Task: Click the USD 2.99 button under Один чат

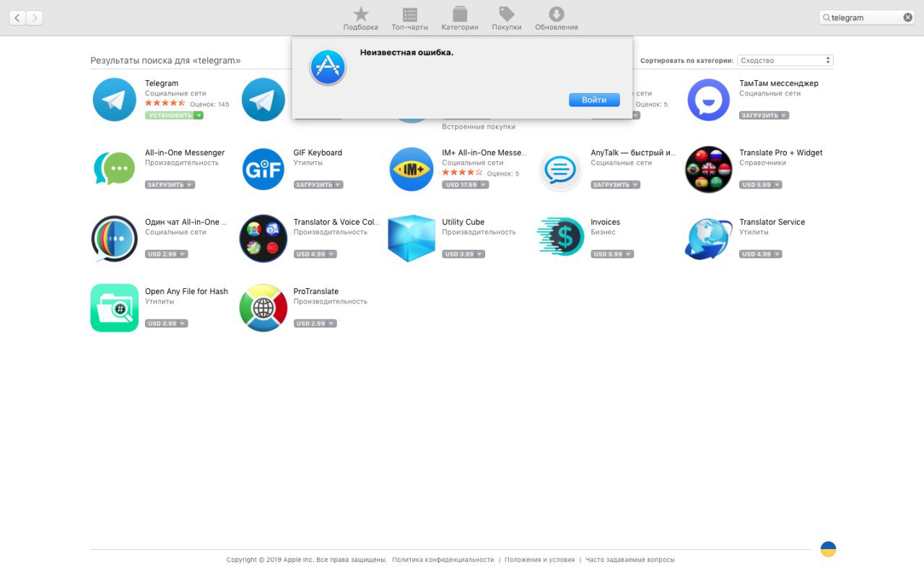Action: point(166,254)
